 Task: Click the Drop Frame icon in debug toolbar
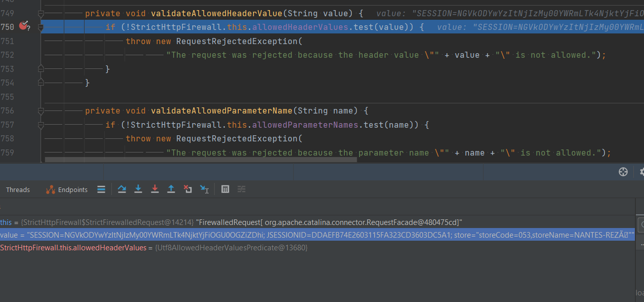pos(188,188)
